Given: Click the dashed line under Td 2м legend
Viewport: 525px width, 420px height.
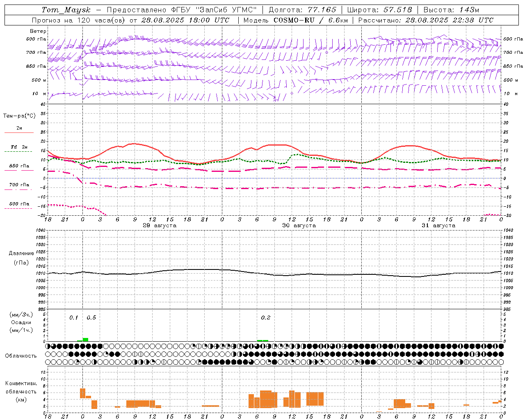Looking at the screenshot, I should coord(18,152).
